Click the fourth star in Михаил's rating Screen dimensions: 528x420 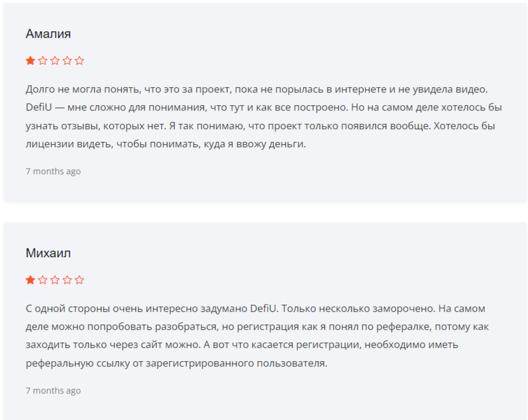pos(67,280)
